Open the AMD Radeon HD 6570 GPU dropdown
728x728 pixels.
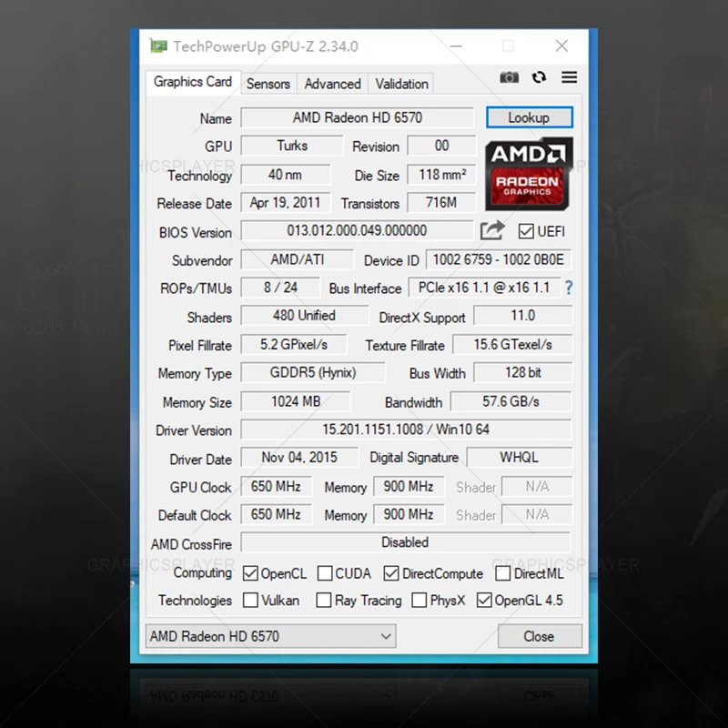(x=270, y=636)
